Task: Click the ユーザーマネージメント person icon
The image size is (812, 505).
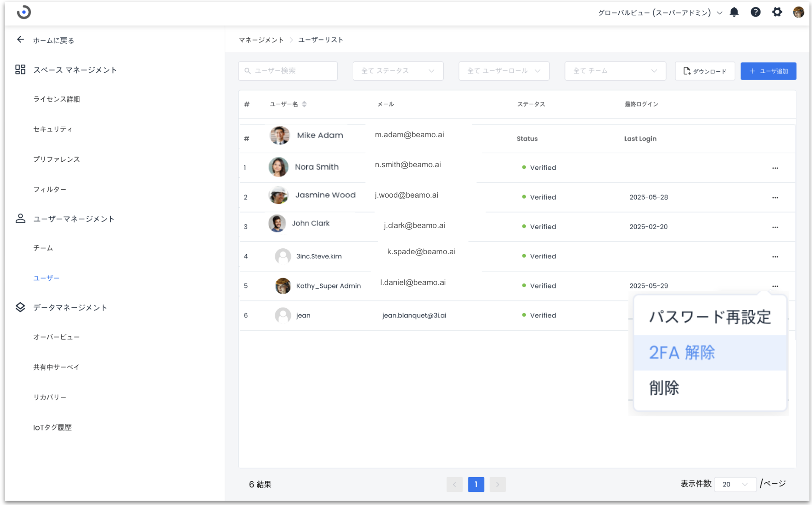Action: click(20, 218)
